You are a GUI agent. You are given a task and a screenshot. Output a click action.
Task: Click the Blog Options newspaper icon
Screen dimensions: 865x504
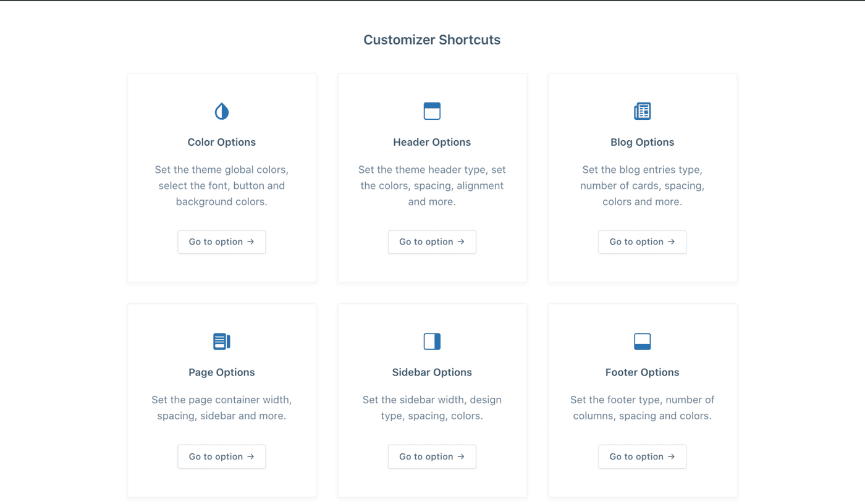(642, 111)
